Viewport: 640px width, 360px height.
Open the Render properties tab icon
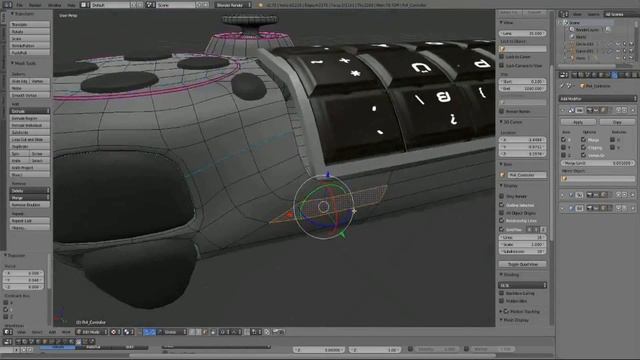(x=574, y=75)
